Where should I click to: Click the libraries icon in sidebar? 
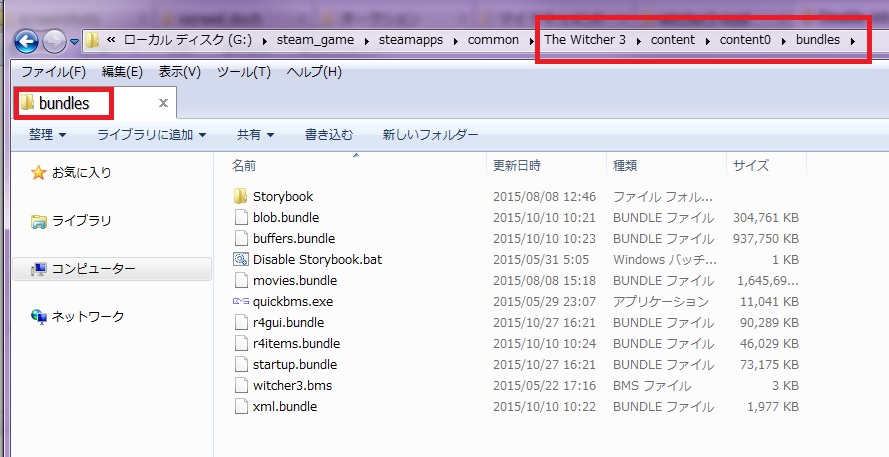coord(39,222)
